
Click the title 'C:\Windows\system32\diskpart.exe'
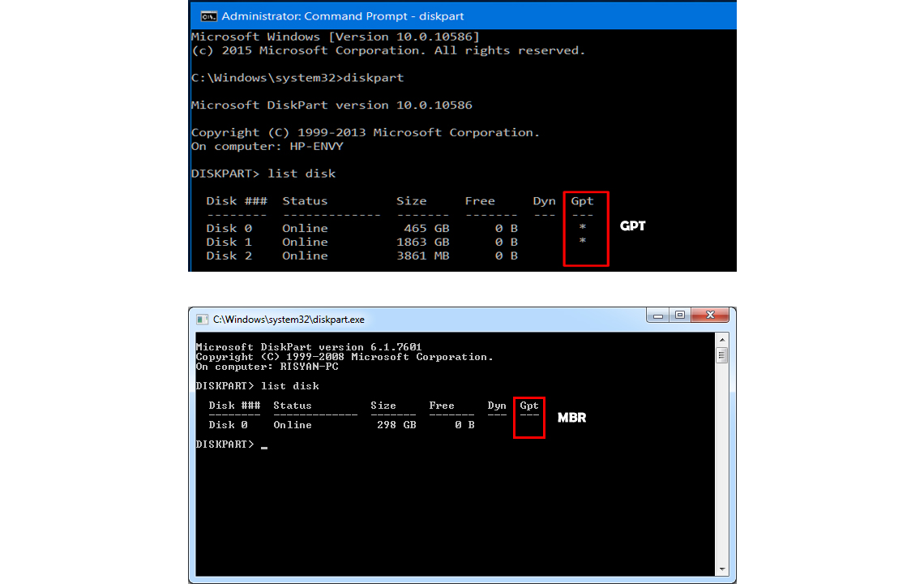click(289, 319)
